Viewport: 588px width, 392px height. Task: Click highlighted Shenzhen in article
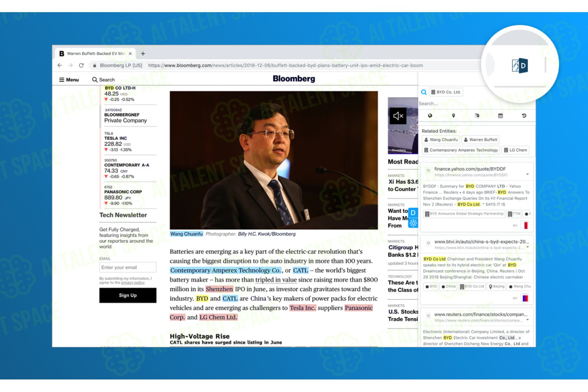click(x=219, y=289)
